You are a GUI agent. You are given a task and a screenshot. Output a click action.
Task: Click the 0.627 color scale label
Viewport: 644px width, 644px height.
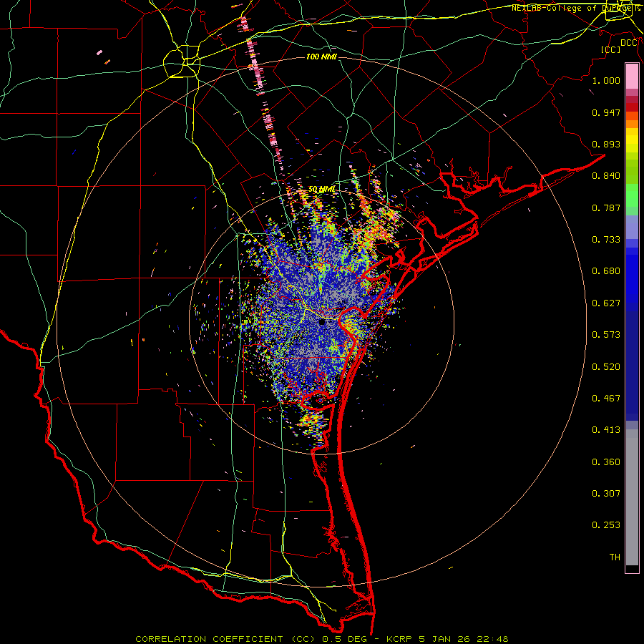pyautogui.click(x=606, y=303)
